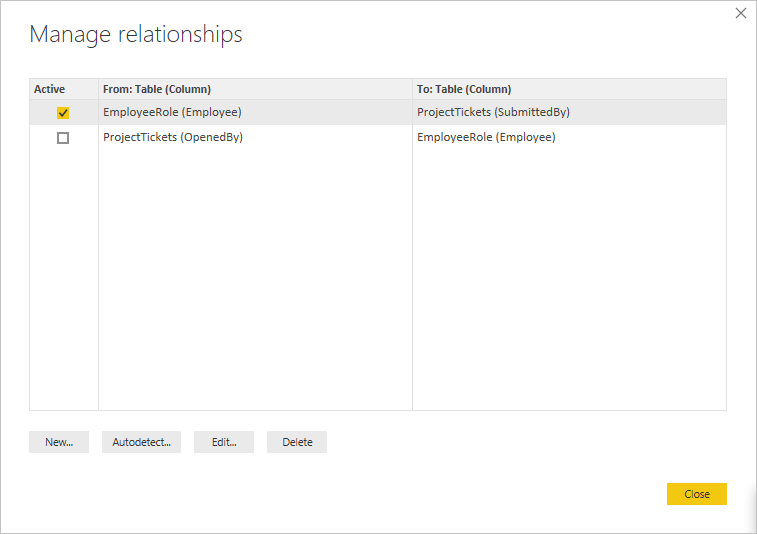Screen dimensions: 757x534
Task: Click empty area of the From column
Action: pyautogui.click(x=255, y=280)
